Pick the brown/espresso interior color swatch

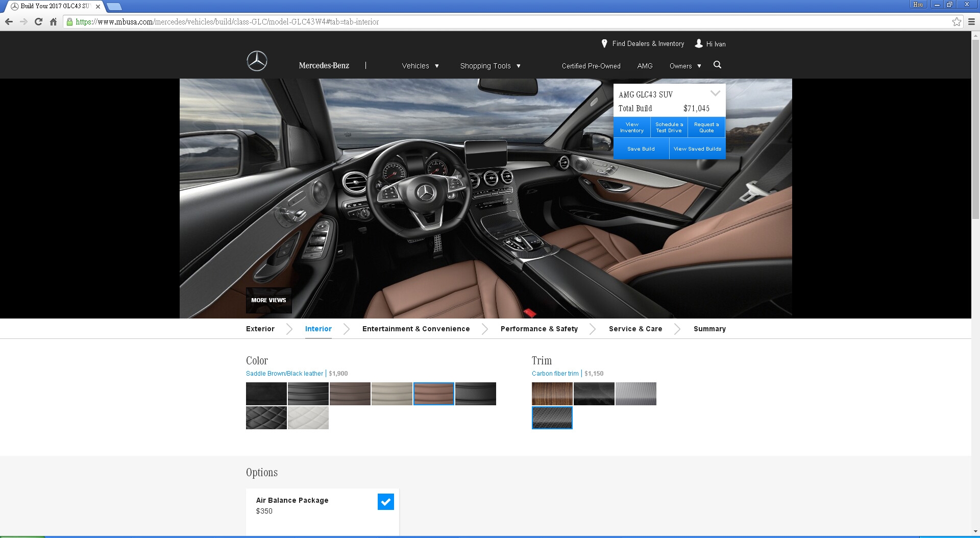350,394
